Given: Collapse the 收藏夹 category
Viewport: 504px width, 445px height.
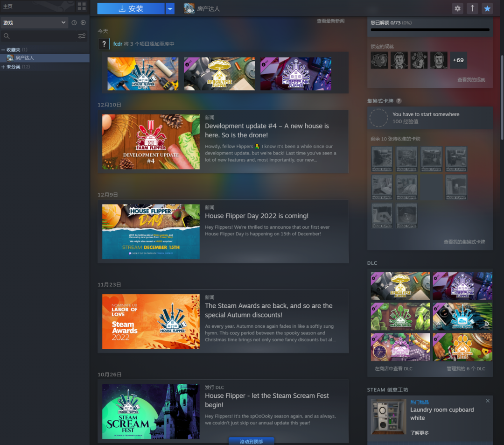Looking at the screenshot, I should click(3, 49).
